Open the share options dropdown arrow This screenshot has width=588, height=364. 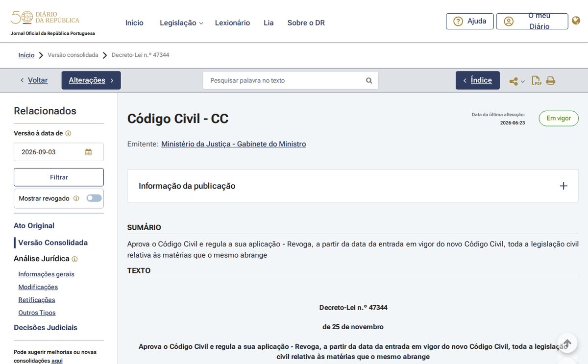(x=523, y=81)
